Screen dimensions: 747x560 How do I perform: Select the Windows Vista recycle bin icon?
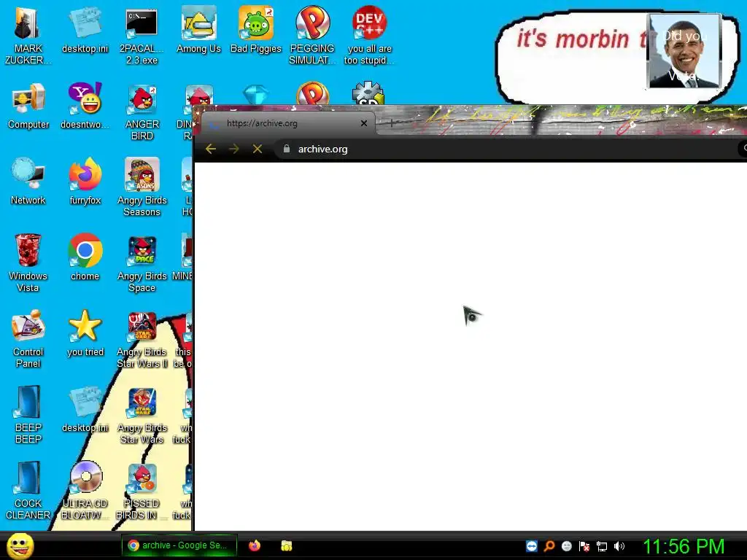tap(28, 262)
